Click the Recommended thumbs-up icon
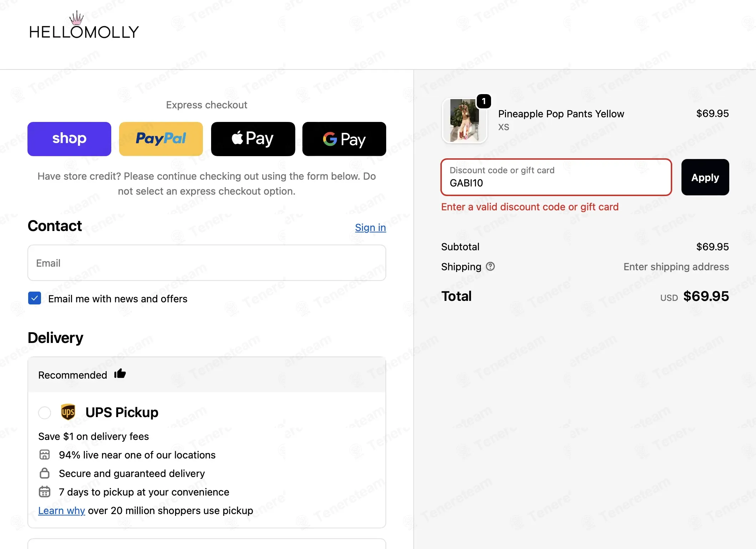This screenshot has height=549, width=756. [x=120, y=374]
